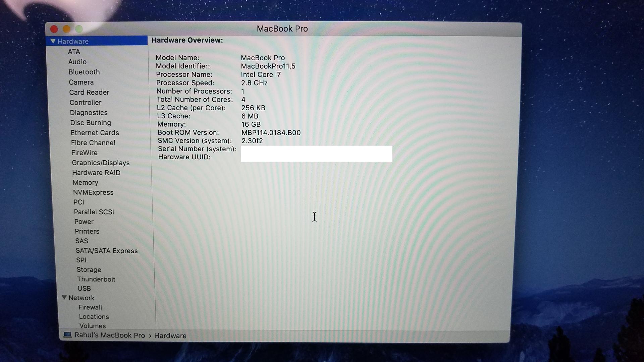Click the Hardware Overview heading

click(x=187, y=40)
